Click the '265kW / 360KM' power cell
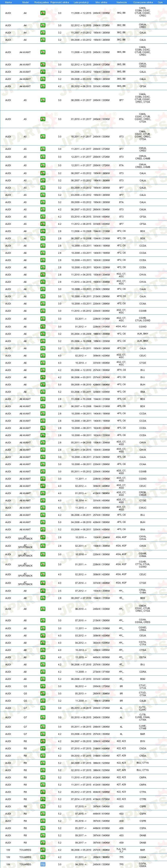The width and height of the screenshot is (167, 868). [x=101, y=857]
